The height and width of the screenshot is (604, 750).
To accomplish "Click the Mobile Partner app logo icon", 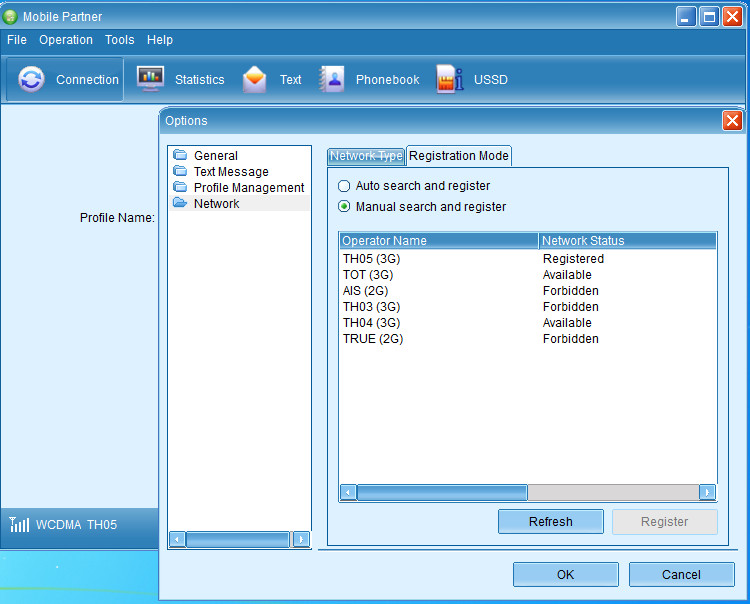I will (x=10, y=17).
